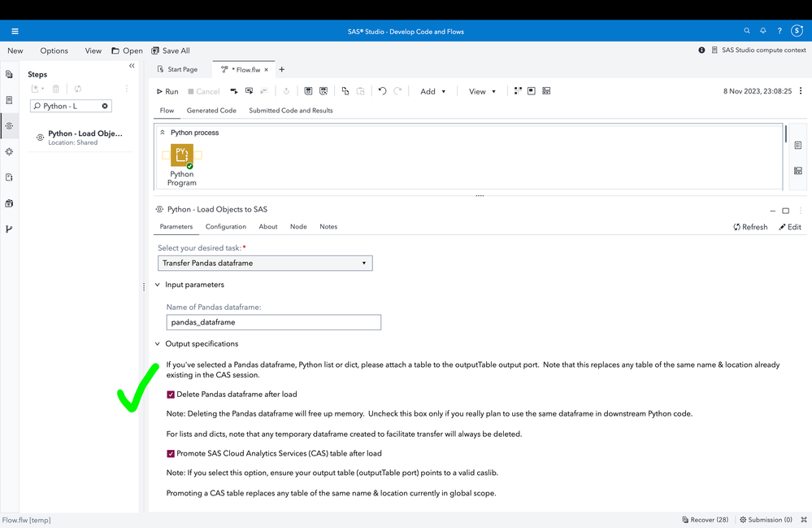812x528 pixels.
Task: Click the Name of Pandas dataframe field
Action: click(273, 322)
